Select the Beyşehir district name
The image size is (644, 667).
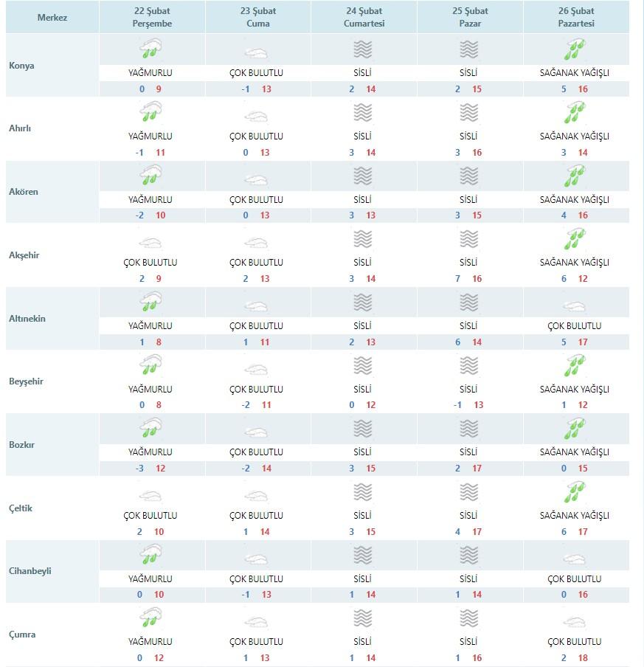pos(26,381)
